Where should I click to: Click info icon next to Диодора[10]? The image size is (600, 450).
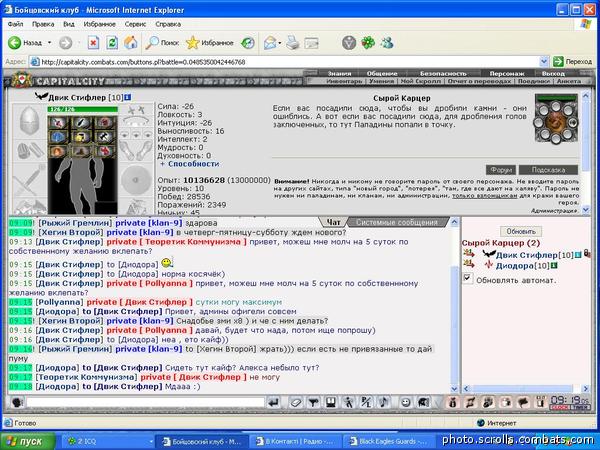(554, 266)
